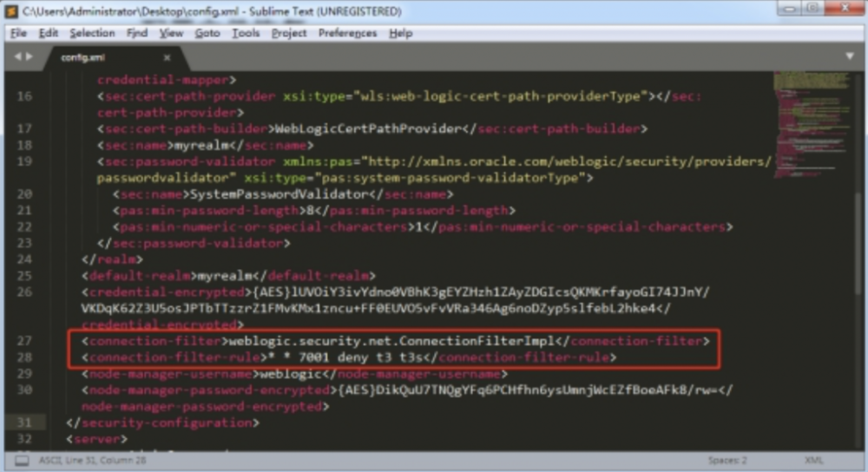This screenshot has width=868, height=472.
Task: Close the config.xml tab
Action: (x=167, y=57)
